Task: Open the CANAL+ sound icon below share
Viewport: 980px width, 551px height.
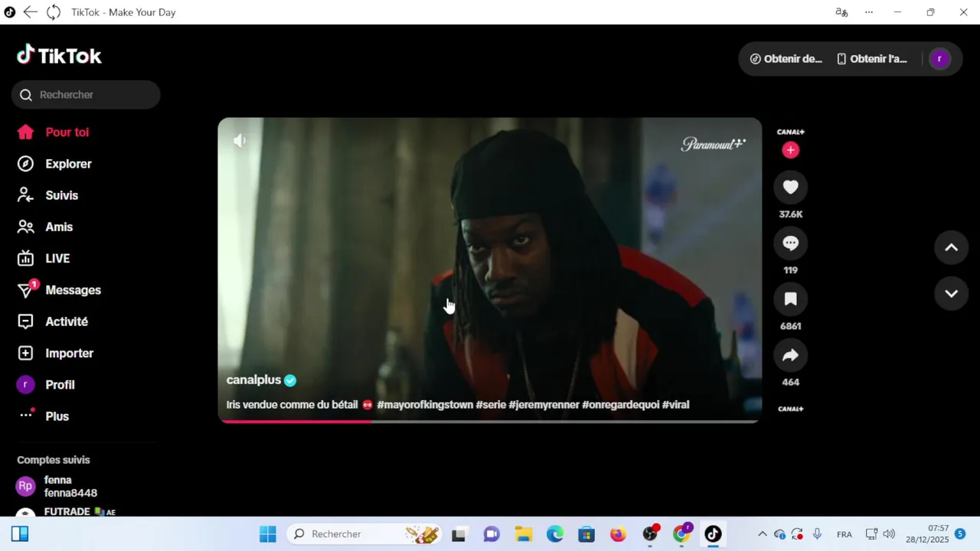Action: point(791,409)
